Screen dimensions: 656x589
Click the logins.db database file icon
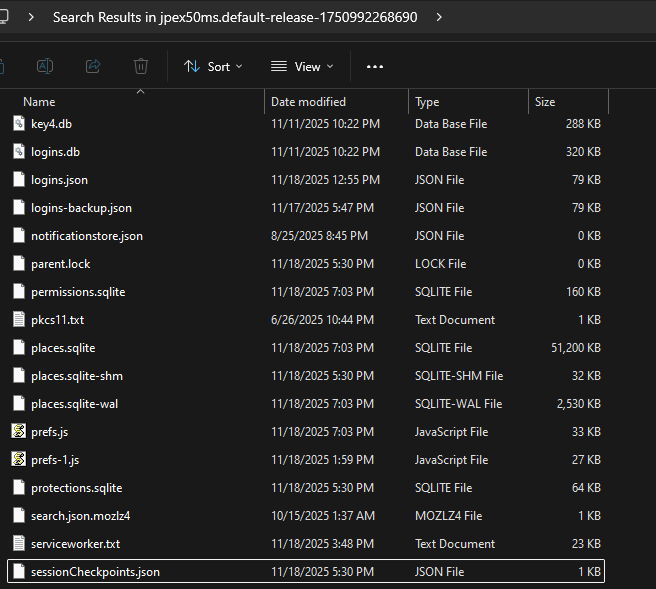tap(18, 152)
